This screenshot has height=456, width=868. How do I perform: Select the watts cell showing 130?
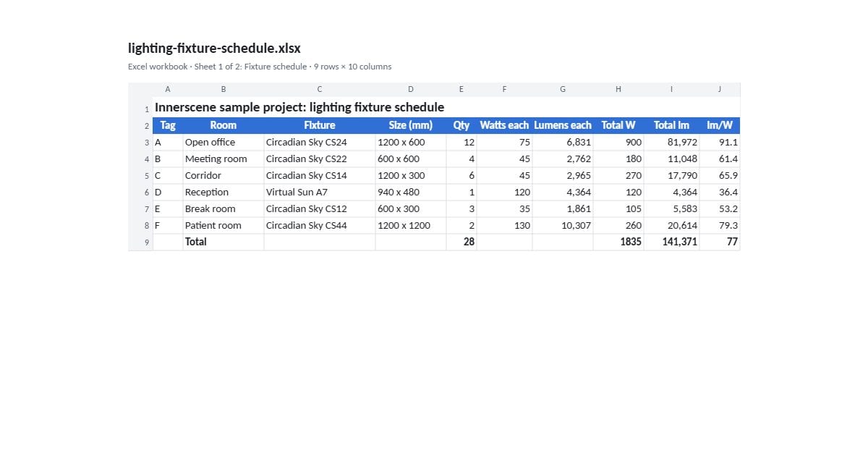[504, 226]
